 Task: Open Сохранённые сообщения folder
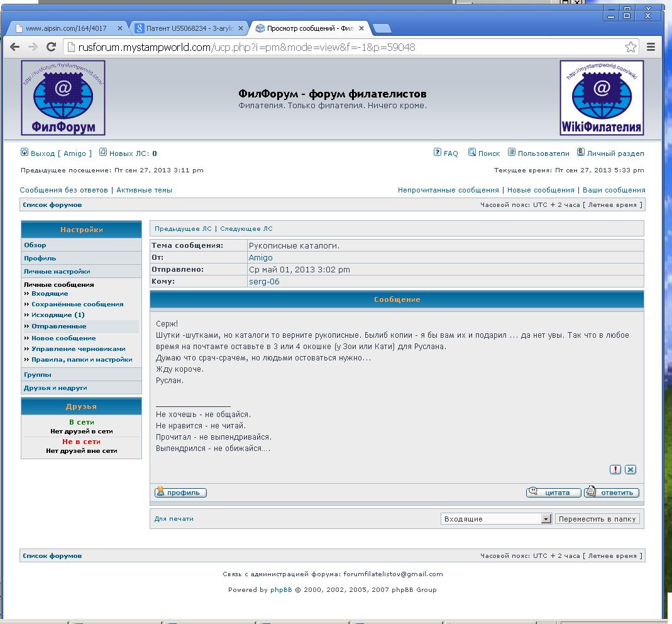coord(77,304)
